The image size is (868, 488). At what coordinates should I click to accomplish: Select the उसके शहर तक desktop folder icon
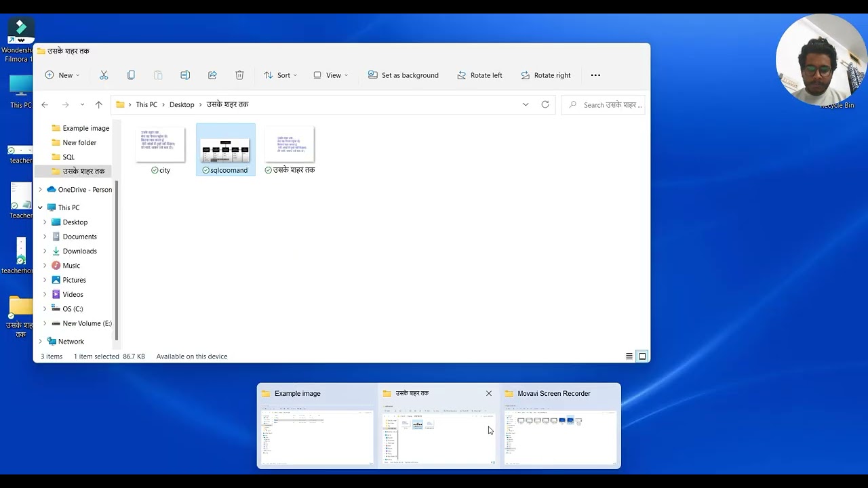(x=20, y=317)
